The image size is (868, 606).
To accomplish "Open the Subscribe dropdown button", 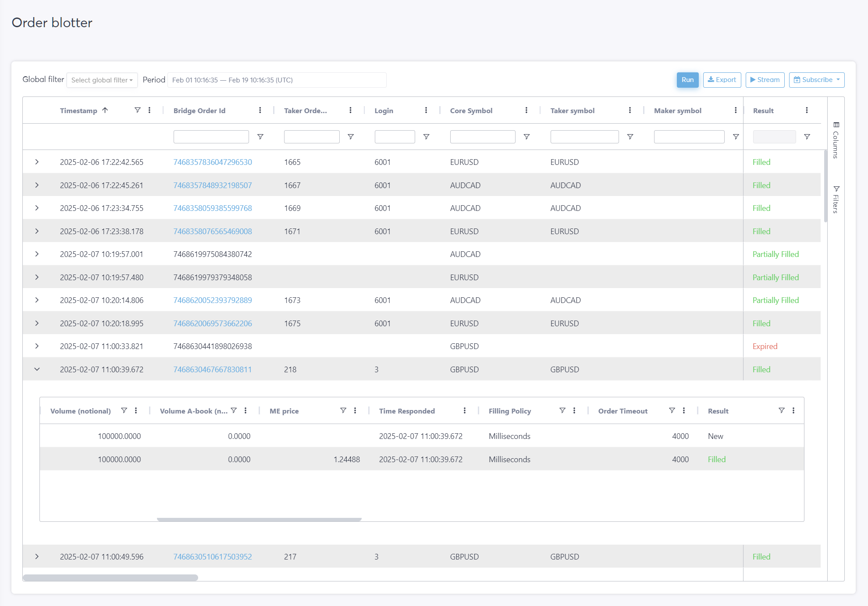I will click(817, 80).
